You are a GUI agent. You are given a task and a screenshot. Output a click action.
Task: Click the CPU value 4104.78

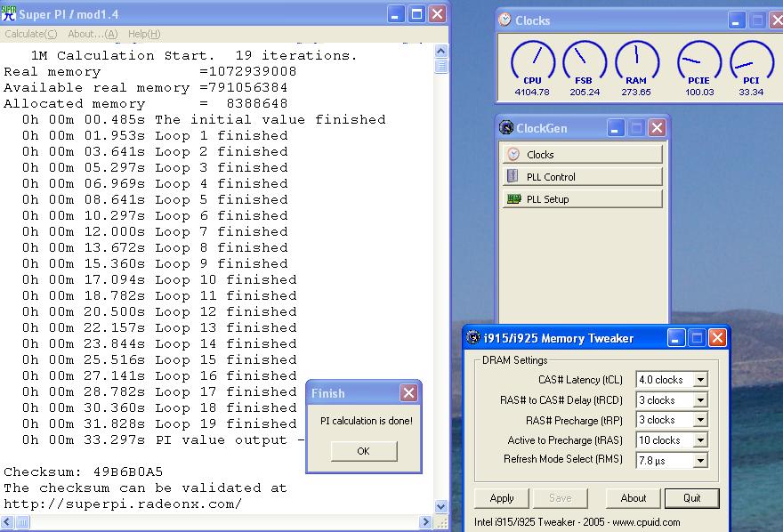point(532,92)
